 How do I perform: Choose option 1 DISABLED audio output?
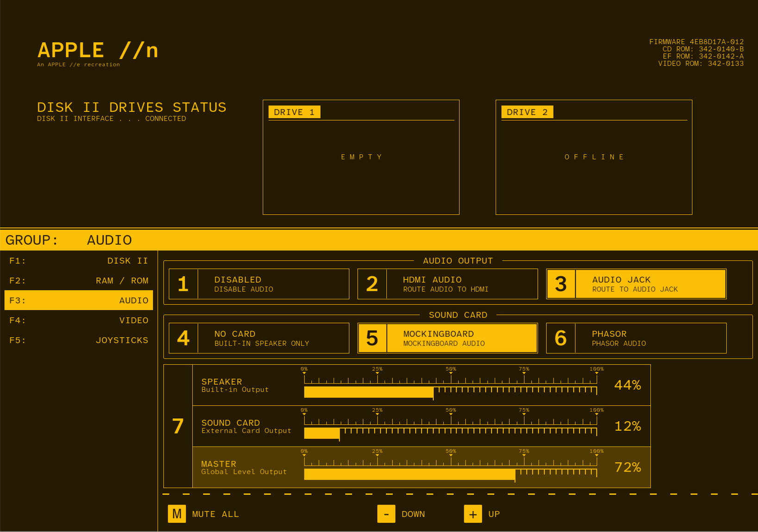(259, 284)
